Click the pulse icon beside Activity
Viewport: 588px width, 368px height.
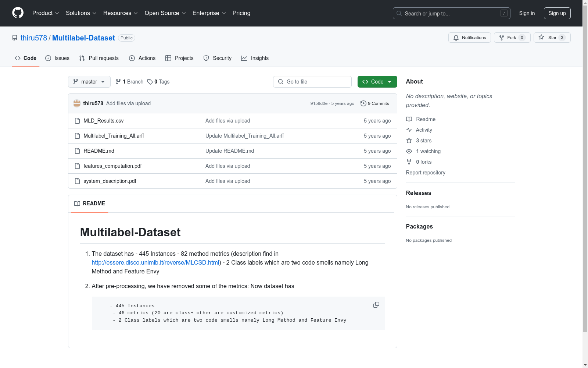click(409, 130)
